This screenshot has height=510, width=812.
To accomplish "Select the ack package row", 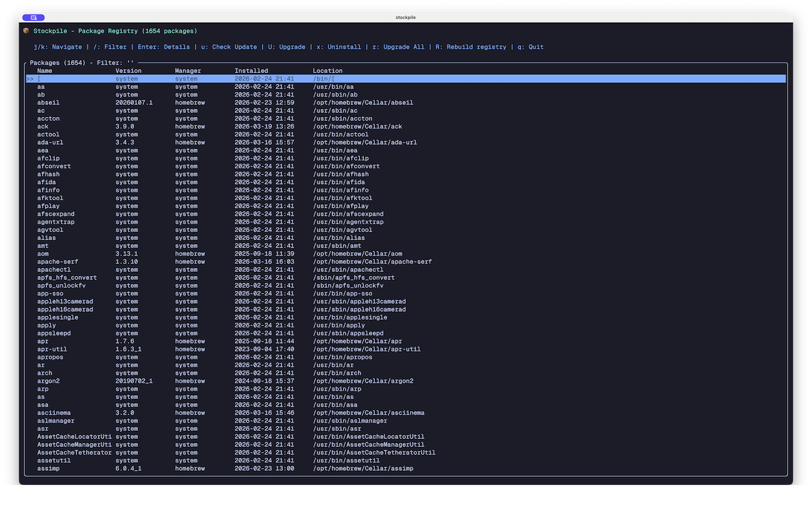I will (203, 126).
